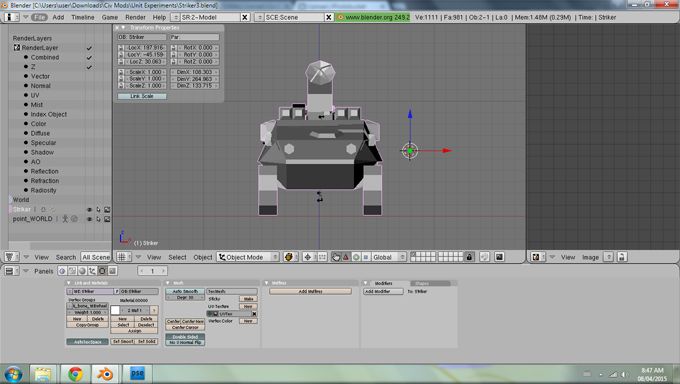Switch to Shading panel context icon
The height and width of the screenshot is (384, 680).
(82, 271)
